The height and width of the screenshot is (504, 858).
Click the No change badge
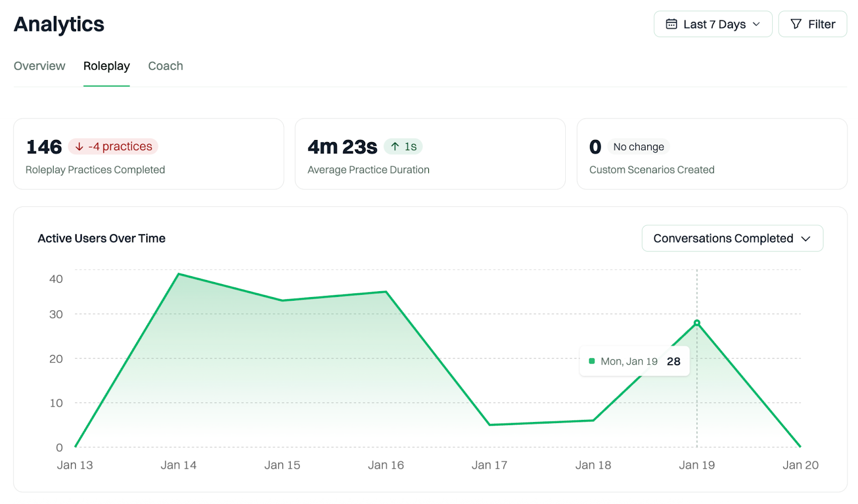point(639,147)
